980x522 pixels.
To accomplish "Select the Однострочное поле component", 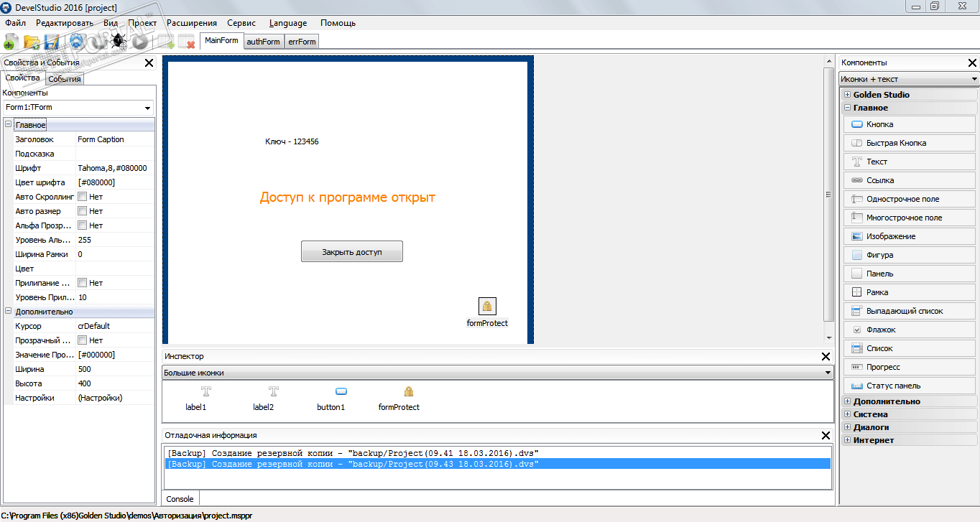I will pos(910,199).
